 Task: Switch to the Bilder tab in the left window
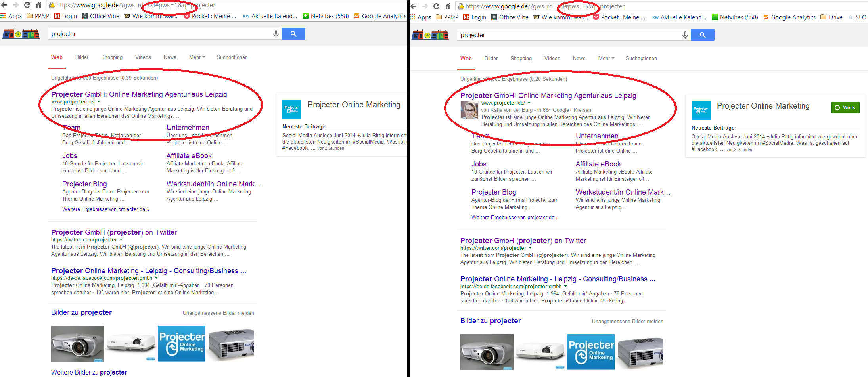(82, 57)
